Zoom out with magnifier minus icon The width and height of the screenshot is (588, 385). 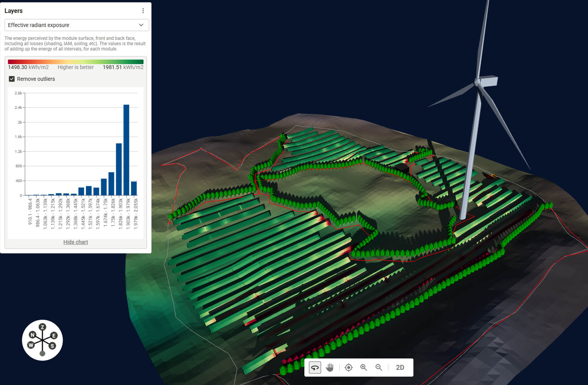click(x=379, y=368)
